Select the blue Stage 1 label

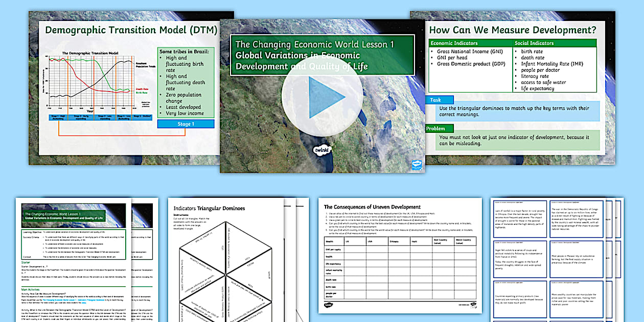(x=186, y=124)
